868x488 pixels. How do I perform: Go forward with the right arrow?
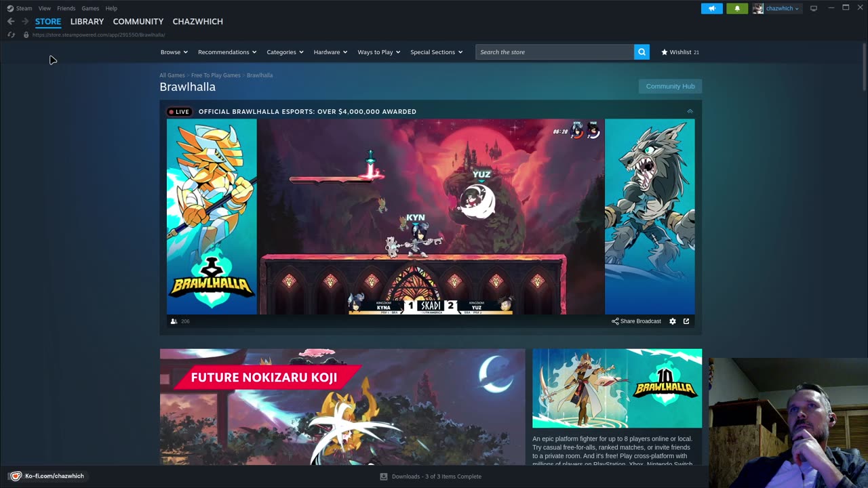[x=25, y=22]
